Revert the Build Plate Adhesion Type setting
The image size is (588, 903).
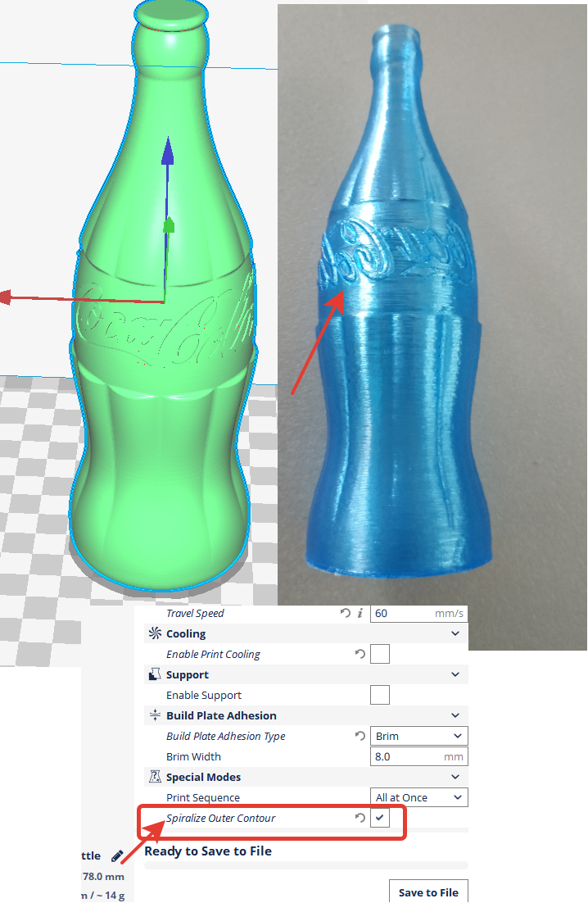(x=360, y=735)
